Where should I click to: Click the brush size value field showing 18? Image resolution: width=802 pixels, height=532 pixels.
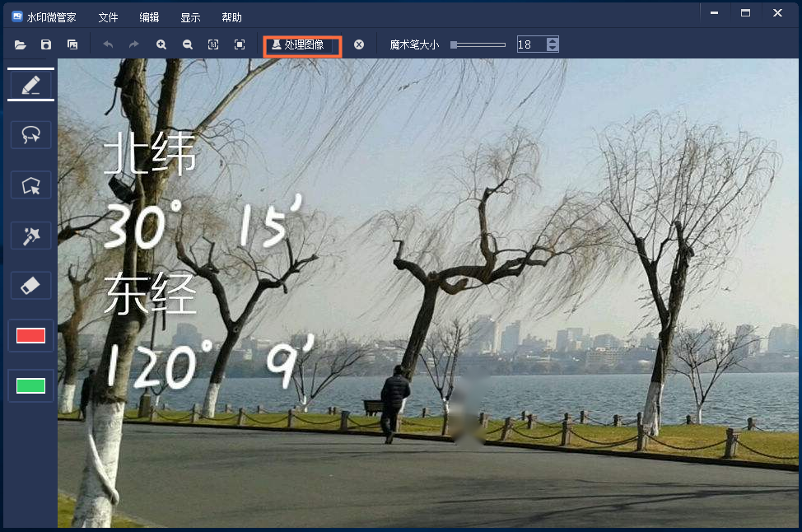tap(531, 44)
